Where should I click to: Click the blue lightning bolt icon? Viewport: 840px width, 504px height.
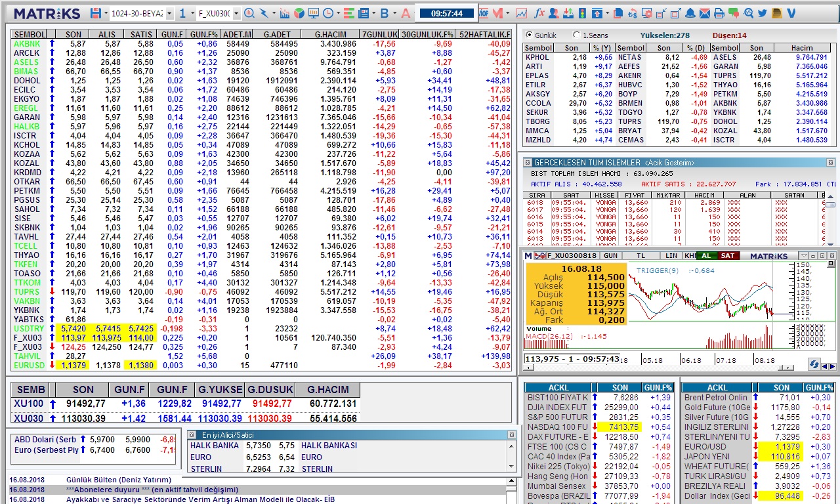(264, 13)
